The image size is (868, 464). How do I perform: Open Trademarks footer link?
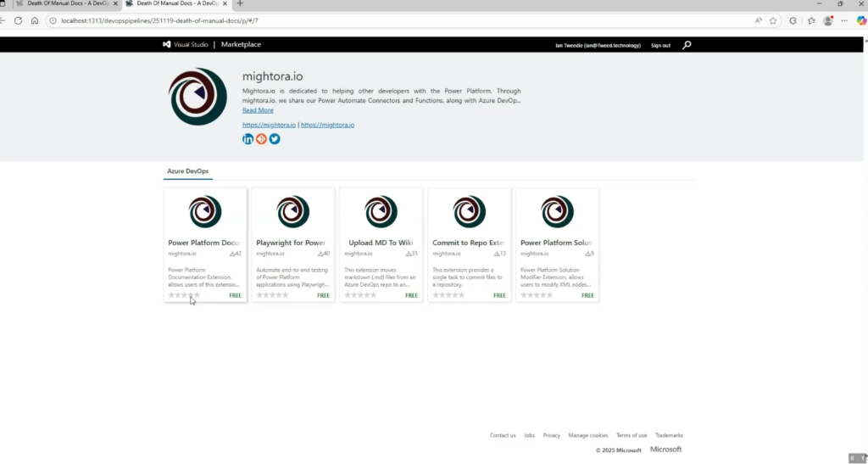click(669, 435)
